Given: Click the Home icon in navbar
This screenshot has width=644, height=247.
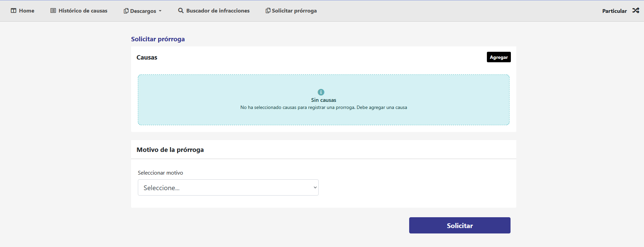Looking at the screenshot, I should (x=14, y=10).
